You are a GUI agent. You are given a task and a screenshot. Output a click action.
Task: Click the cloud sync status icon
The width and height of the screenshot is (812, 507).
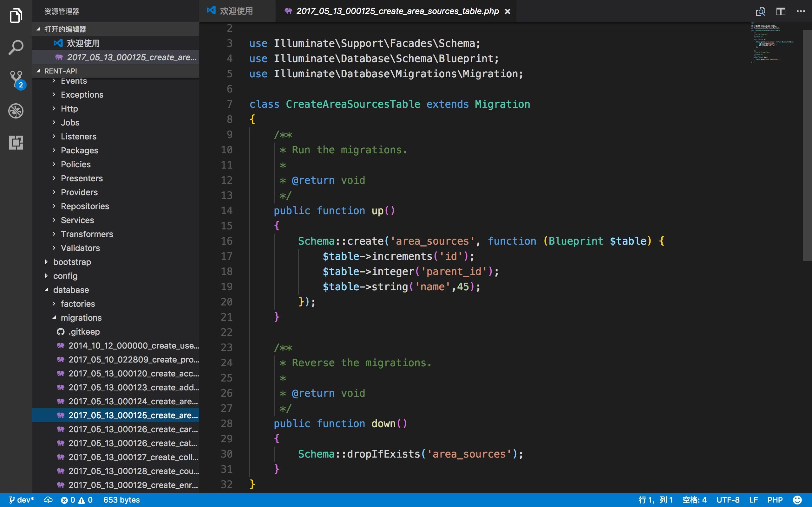[48, 500]
